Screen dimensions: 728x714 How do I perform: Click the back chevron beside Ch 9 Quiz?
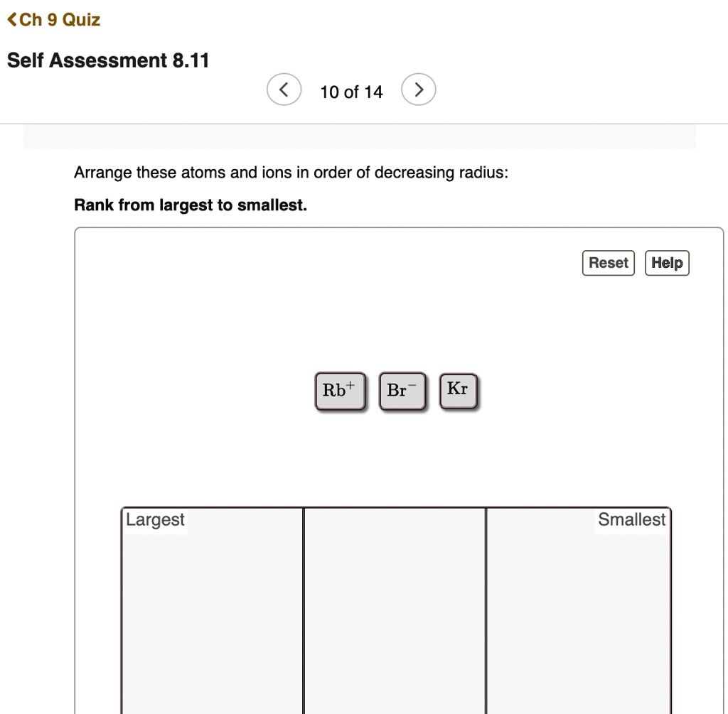coord(12,20)
